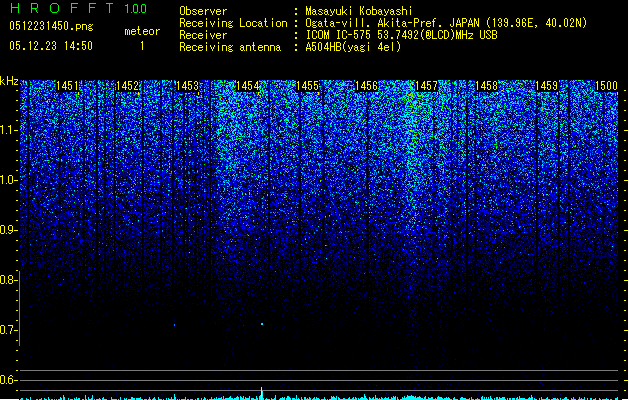Click the 0.9 kHz axis label
This screenshot has height=400, width=629.
click(9, 230)
